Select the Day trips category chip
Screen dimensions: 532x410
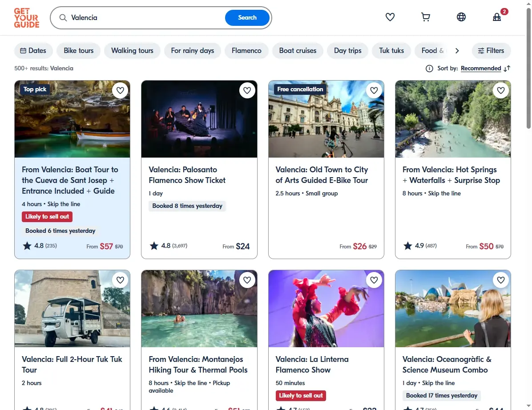click(347, 51)
